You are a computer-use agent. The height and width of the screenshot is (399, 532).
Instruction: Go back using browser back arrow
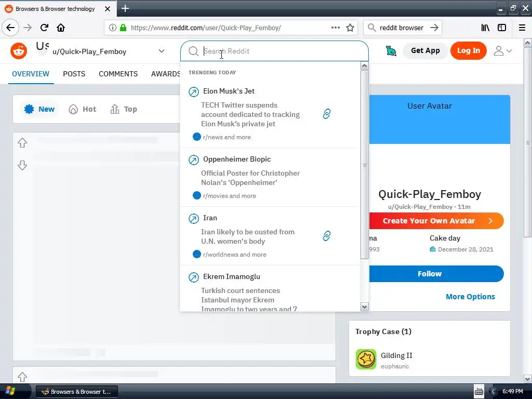click(10, 28)
